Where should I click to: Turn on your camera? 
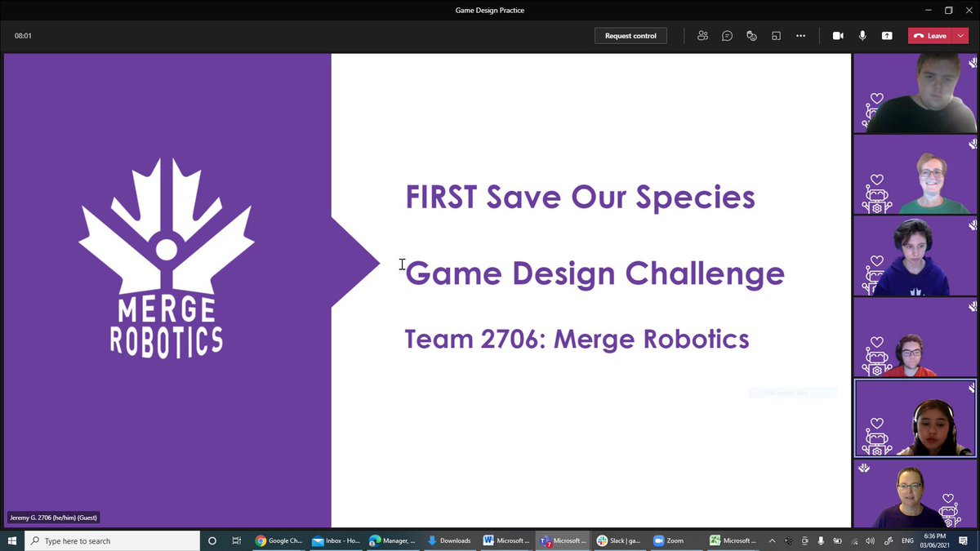pyautogui.click(x=836, y=35)
